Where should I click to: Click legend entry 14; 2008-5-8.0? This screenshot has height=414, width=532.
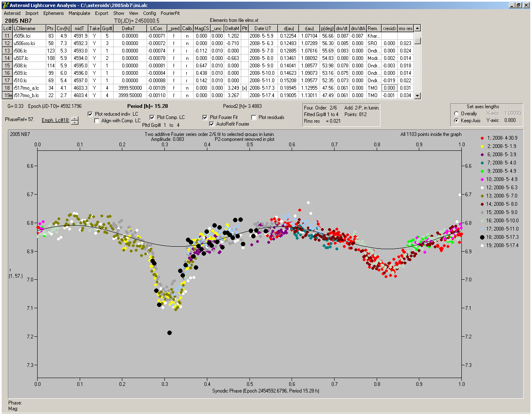(x=502, y=204)
